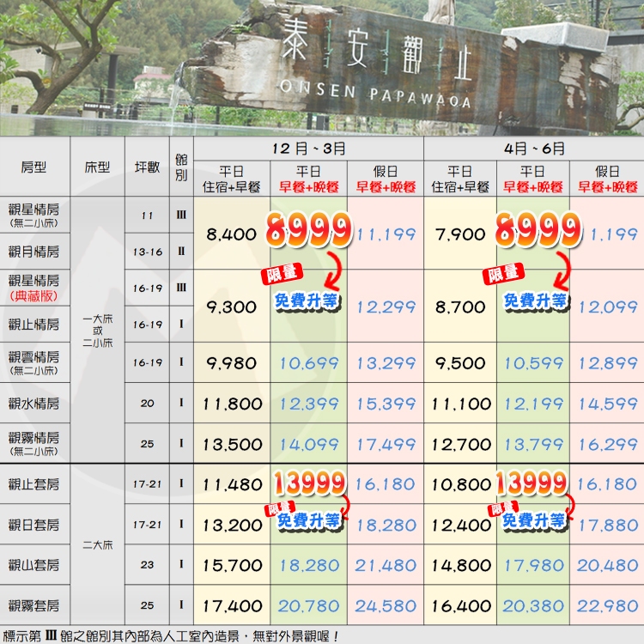Click the 9,980 price
This screenshot has height=644, width=644.
tap(232, 363)
